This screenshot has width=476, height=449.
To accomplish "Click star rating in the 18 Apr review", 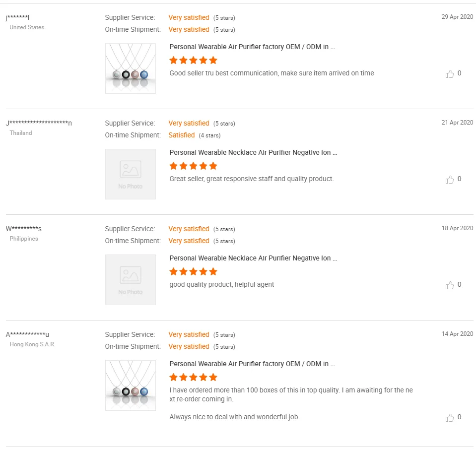I will point(193,272).
